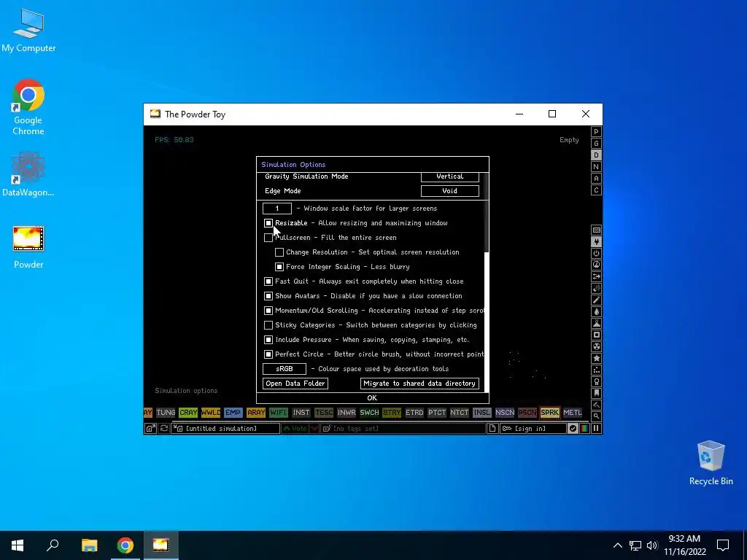The width and height of the screenshot is (747, 560).
Task: Click the Simulation Options dialog scrollbar
Action: (x=487, y=322)
